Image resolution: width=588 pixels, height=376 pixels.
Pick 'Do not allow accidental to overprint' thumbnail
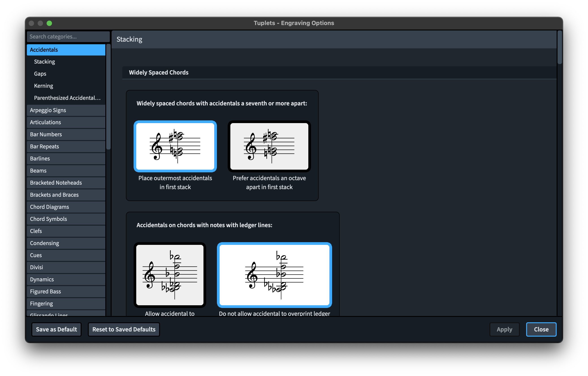(274, 275)
